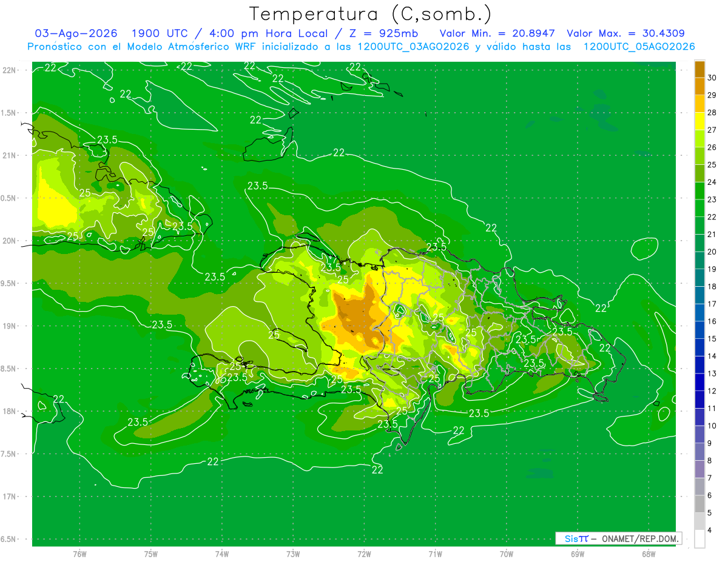Click the 71W longitude axis label
Viewport: 728px width, 562px height.
point(435,554)
